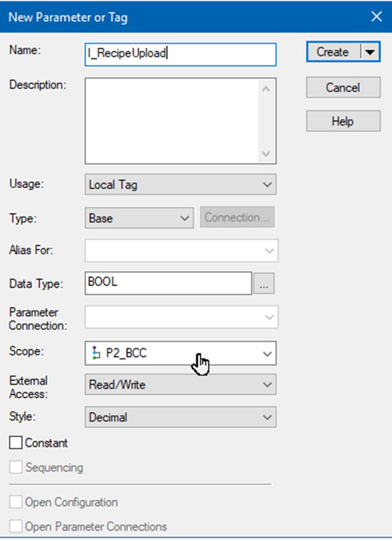Click the Name input field
The width and height of the screenshot is (392, 541).
click(180, 54)
